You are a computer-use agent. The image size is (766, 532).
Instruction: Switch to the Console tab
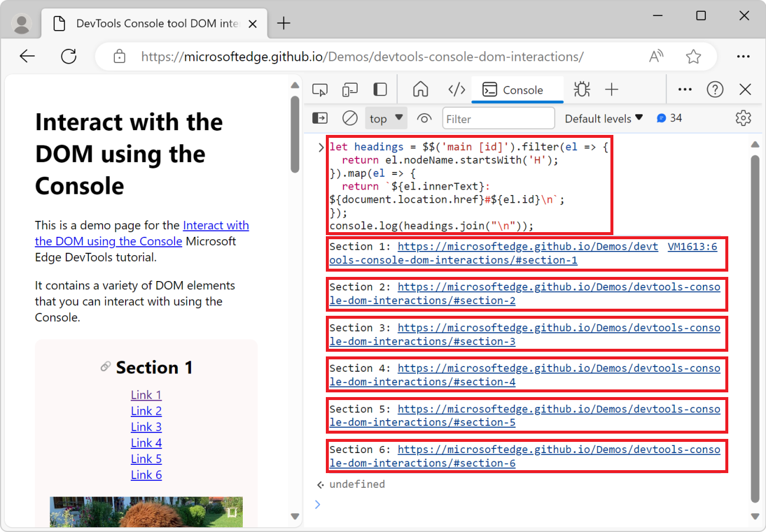click(x=517, y=90)
